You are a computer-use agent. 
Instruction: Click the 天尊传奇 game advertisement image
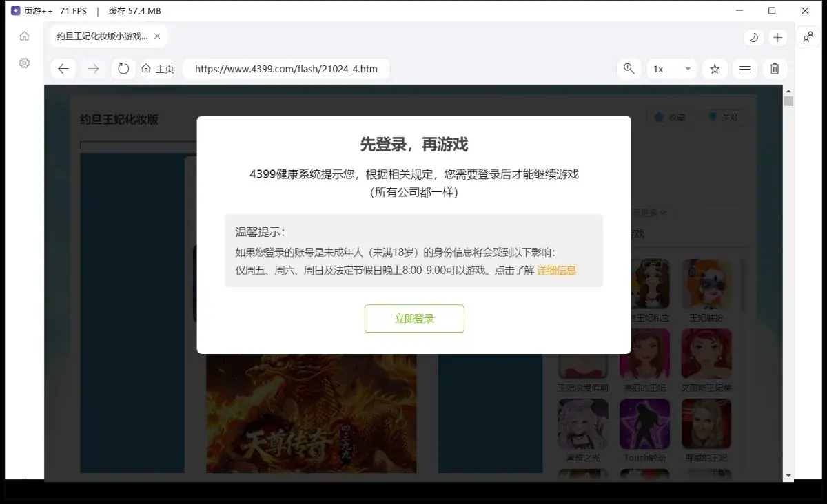pyautogui.click(x=312, y=413)
